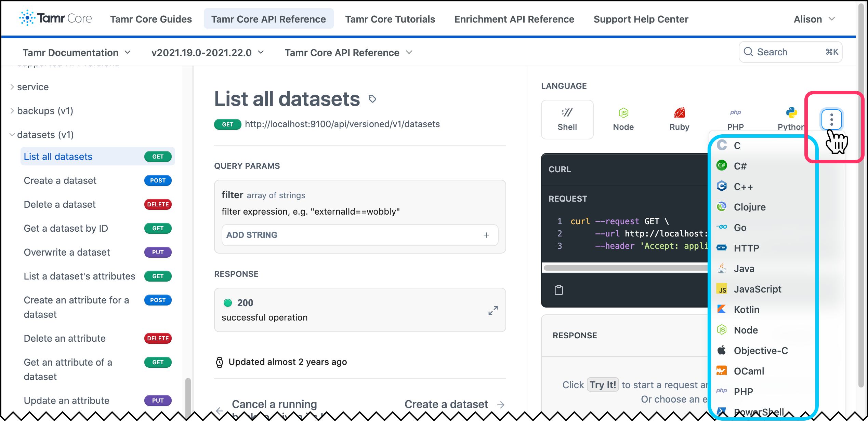Click inside the Search field
Screen dimensions: 868x421
(x=790, y=52)
